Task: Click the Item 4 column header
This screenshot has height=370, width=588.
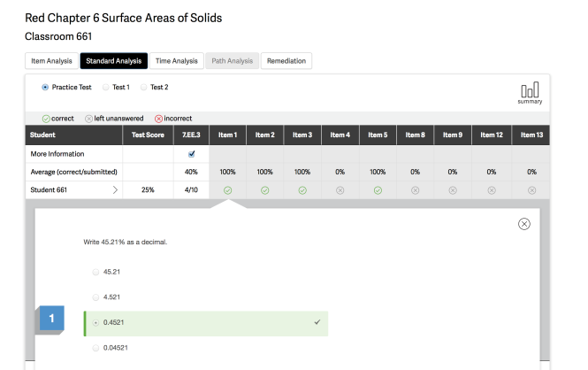Action: [x=340, y=135]
